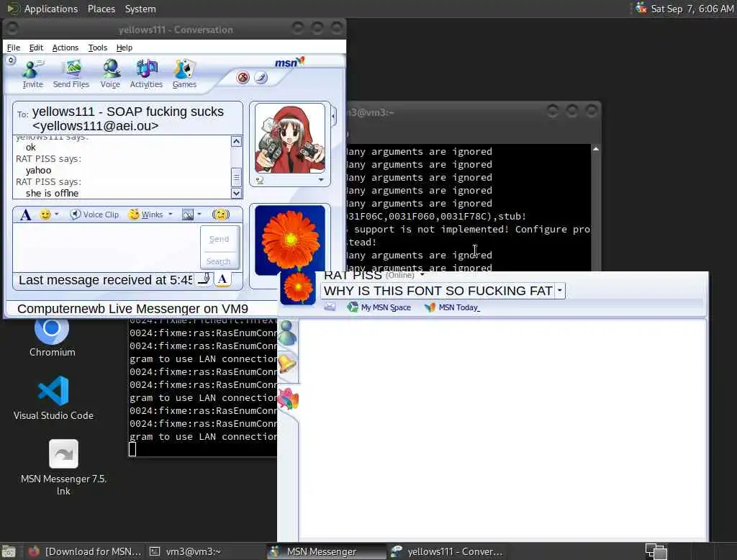Open the Tools menu
Viewport: 737px width, 560px height.
(x=97, y=48)
